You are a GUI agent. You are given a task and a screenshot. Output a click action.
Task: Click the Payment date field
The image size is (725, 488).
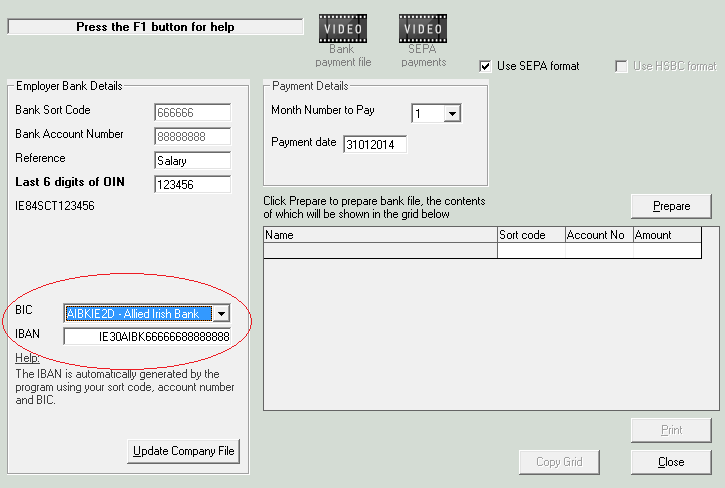coord(375,144)
